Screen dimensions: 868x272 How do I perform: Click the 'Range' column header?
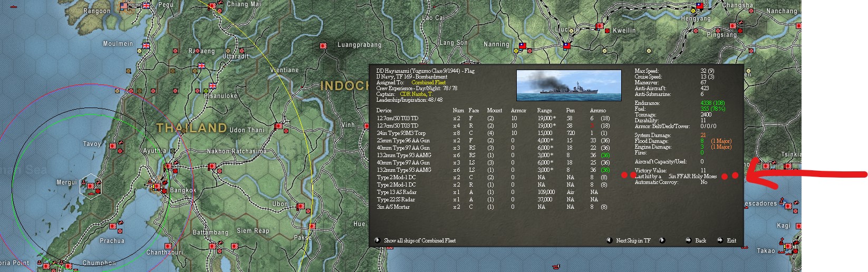(x=544, y=111)
